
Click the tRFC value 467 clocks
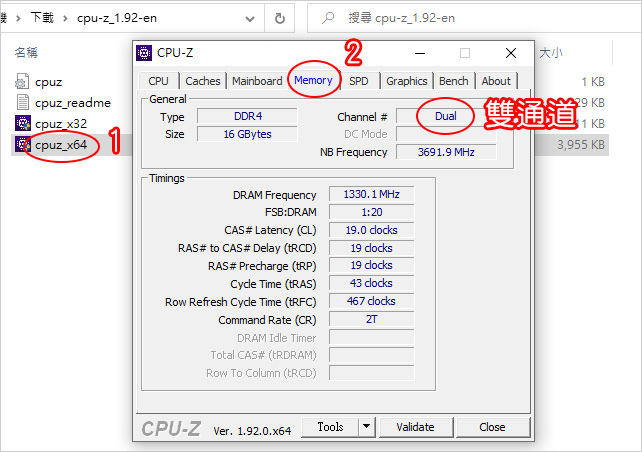point(371,301)
